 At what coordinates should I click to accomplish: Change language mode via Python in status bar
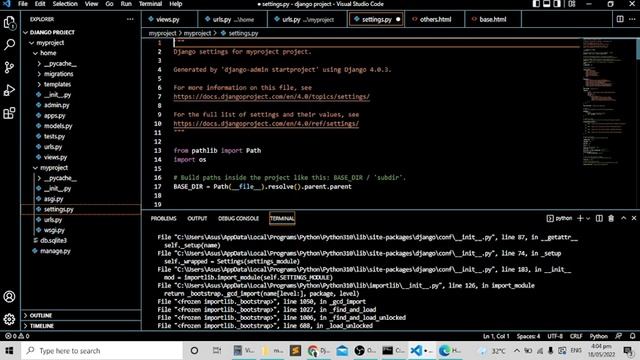pos(598,336)
